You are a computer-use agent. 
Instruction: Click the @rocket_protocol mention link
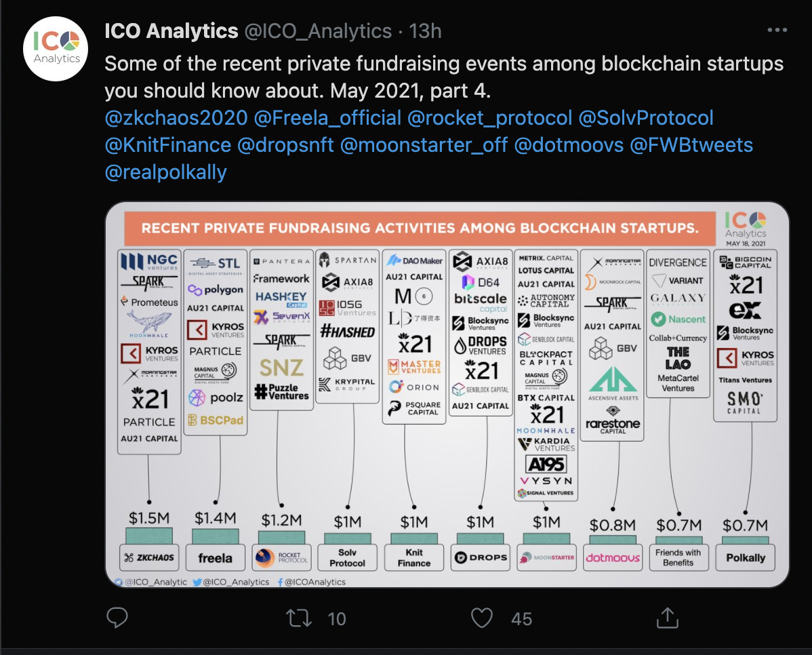tap(489, 118)
